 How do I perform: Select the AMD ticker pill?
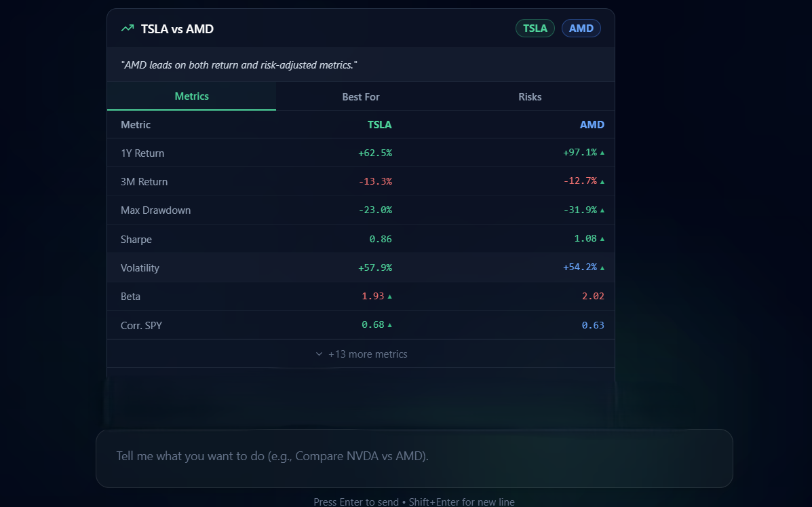click(x=581, y=28)
